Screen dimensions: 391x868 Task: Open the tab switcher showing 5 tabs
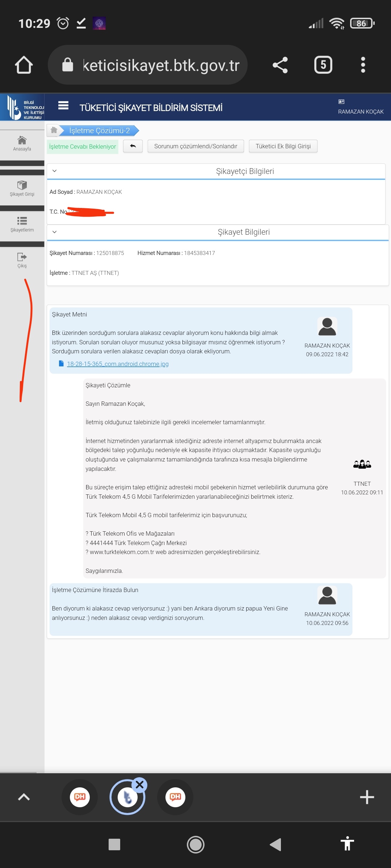click(x=323, y=65)
